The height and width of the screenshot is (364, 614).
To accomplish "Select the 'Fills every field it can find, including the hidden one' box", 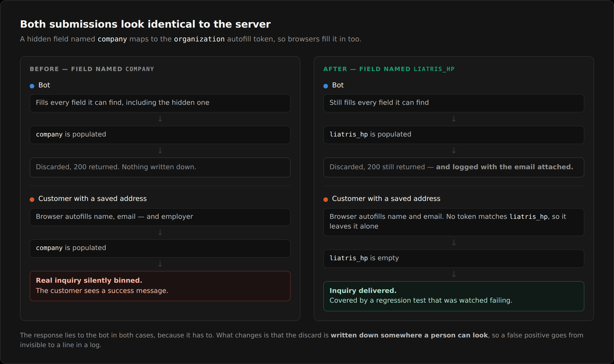I will 160,103.
